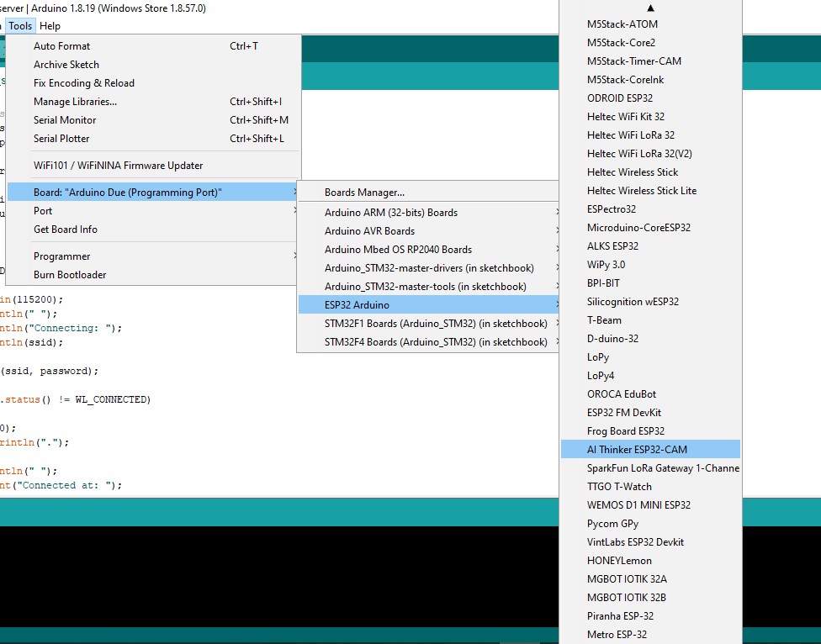Select AI Thinker ESP32-CAM board
Screen dimensions: 821x644
pyautogui.click(x=650, y=450)
